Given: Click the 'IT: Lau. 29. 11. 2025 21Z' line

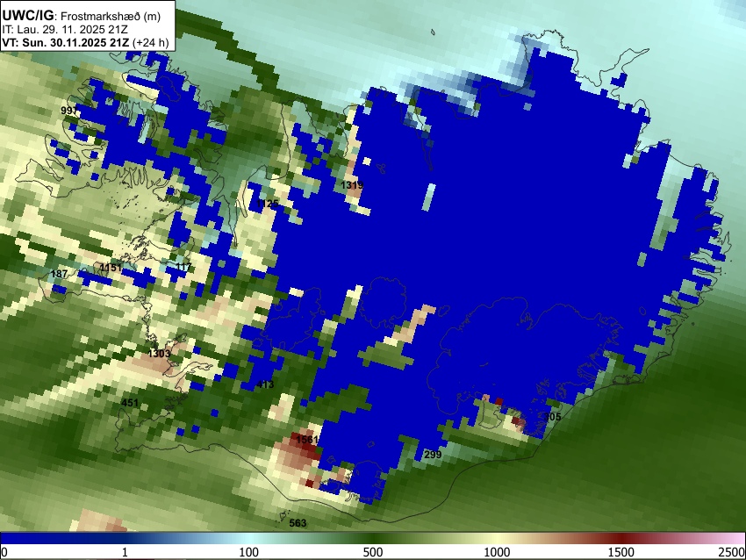Looking at the screenshot, I should (65, 30).
